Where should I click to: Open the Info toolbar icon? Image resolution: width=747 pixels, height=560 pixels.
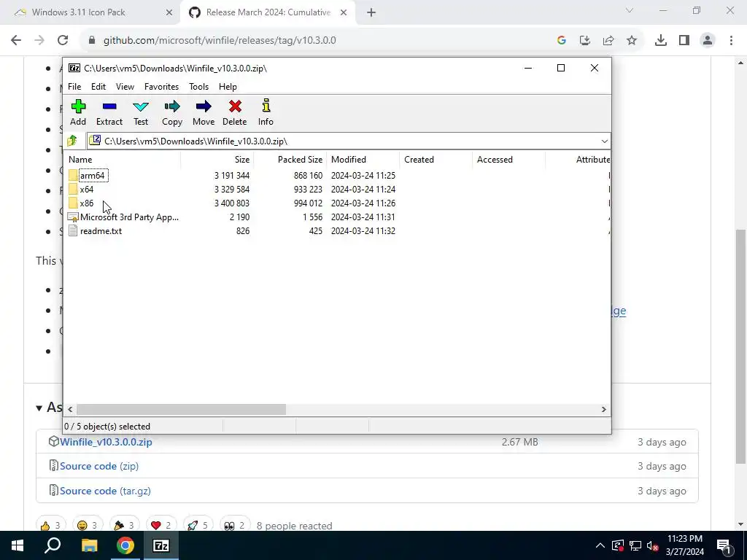pyautogui.click(x=266, y=106)
